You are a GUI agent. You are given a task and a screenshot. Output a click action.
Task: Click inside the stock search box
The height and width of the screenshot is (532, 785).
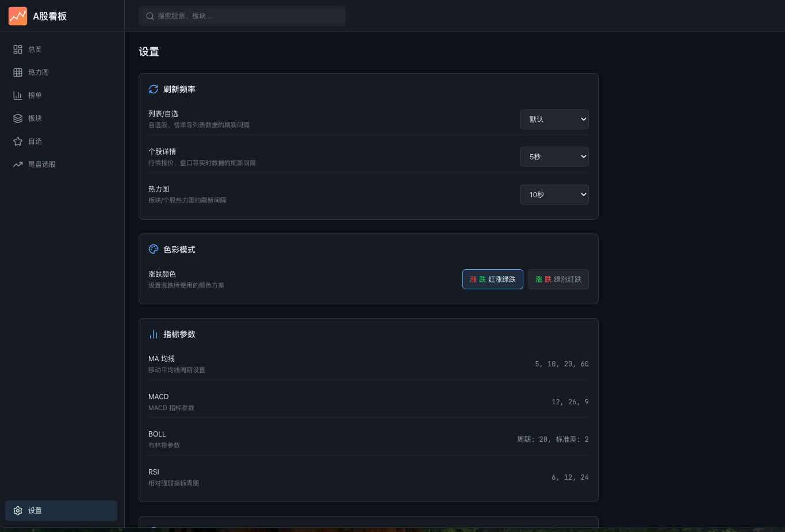coord(242,16)
